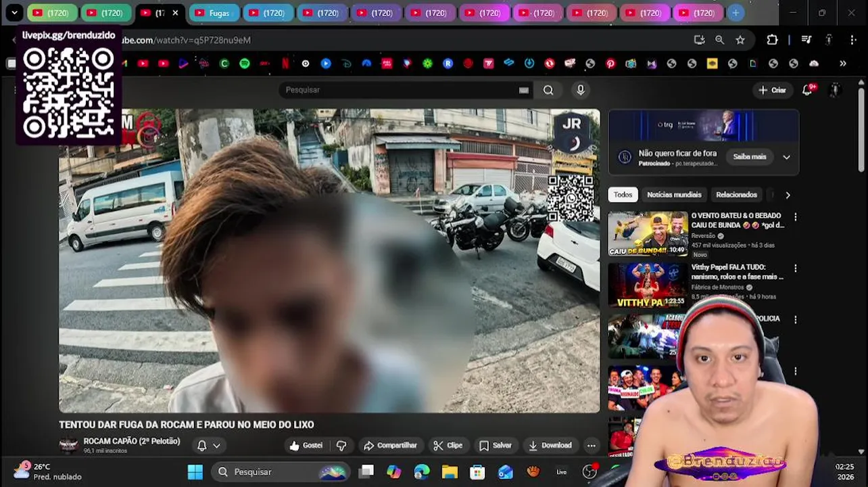This screenshot has width=868, height=487.
Task: Open the Netflix bookmark in the bookmarks bar
Action: click(285, 64)
